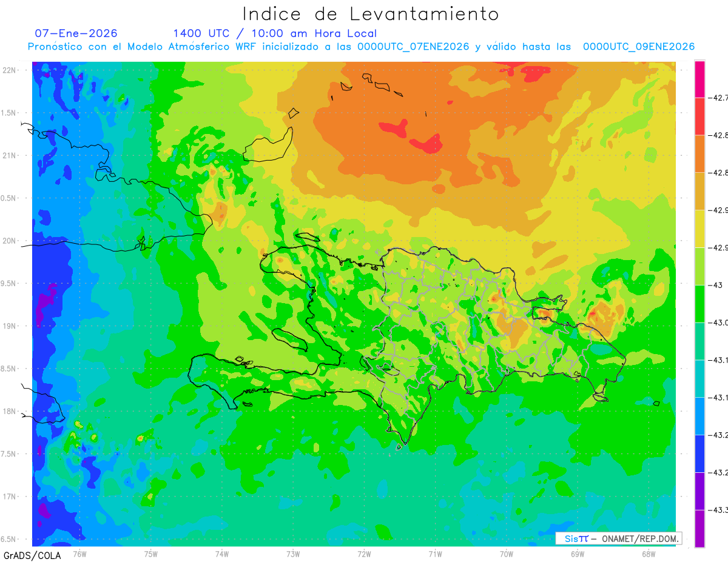Click the -42.7 legend value

pos(718,98)
